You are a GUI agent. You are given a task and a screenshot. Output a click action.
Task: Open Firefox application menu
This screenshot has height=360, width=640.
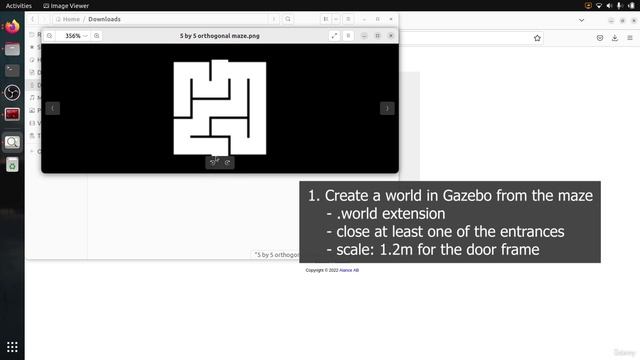click(630, 38)
